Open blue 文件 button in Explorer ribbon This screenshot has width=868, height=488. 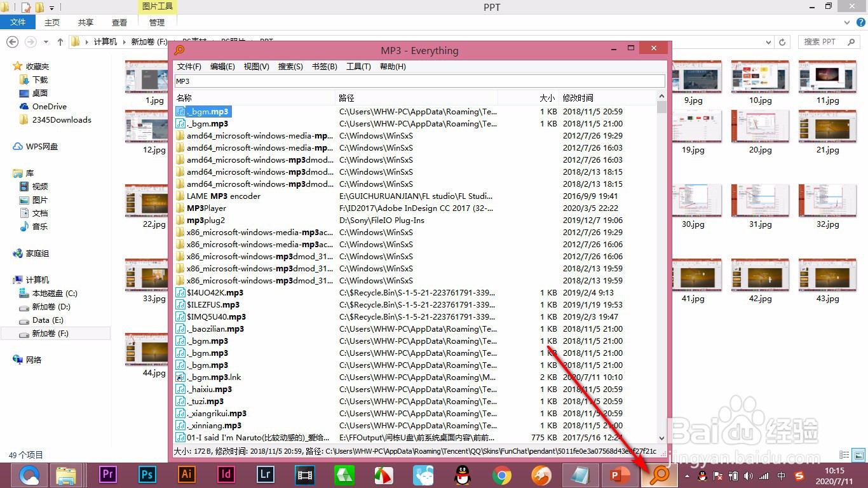[x=18, y=22]
